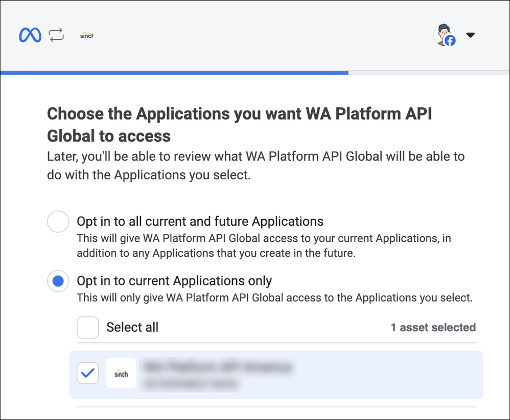Click the blue progress bar at the top
The image size is (510, 420).
coord(174,73)
